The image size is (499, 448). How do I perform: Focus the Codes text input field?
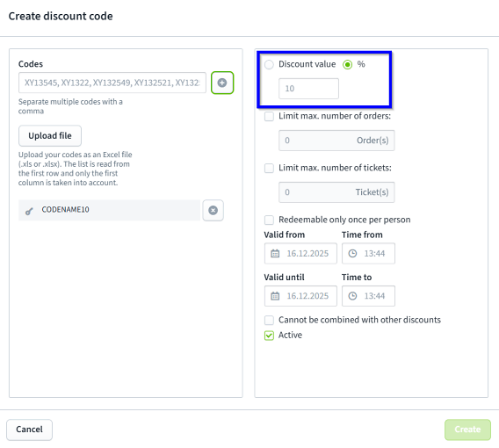point(112,83)
